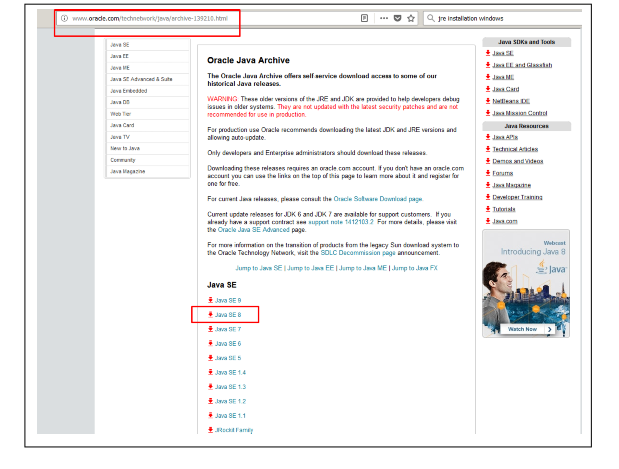
Task: Open SDLC Decommission page link
Action: tap(358, 253)
